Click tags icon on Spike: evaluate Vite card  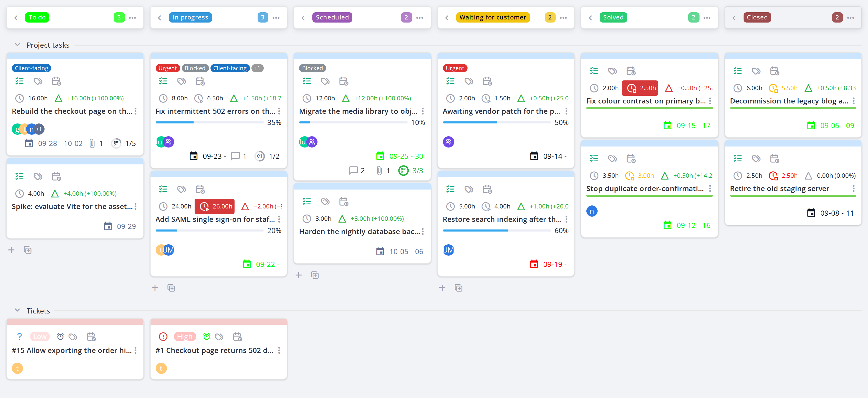pos(38,176)
